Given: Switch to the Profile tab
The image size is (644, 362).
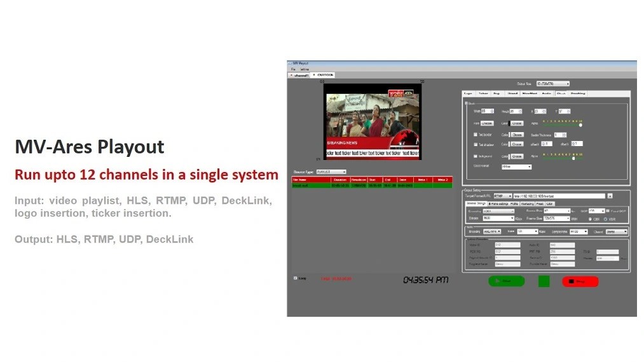Looking at the screenshot, I should 514,204.
